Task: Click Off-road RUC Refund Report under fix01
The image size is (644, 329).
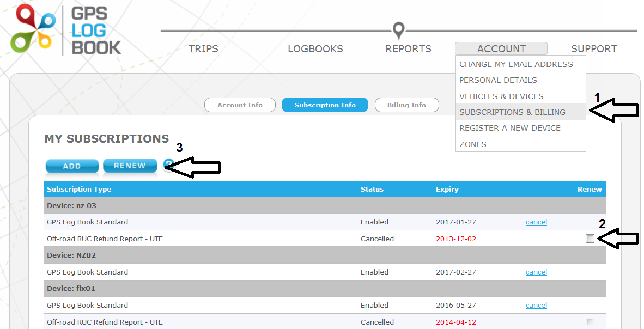Action: [105, 322]
